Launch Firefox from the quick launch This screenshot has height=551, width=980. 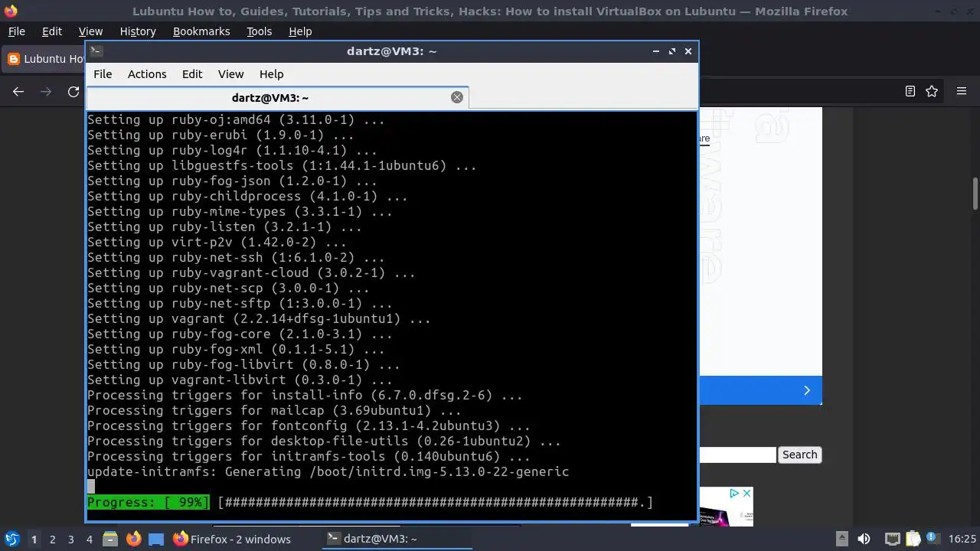tap(133, 539)
